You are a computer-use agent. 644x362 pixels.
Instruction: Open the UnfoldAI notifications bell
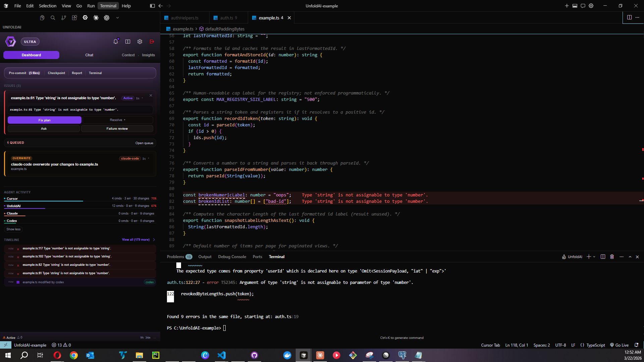(x=116, y=42)
